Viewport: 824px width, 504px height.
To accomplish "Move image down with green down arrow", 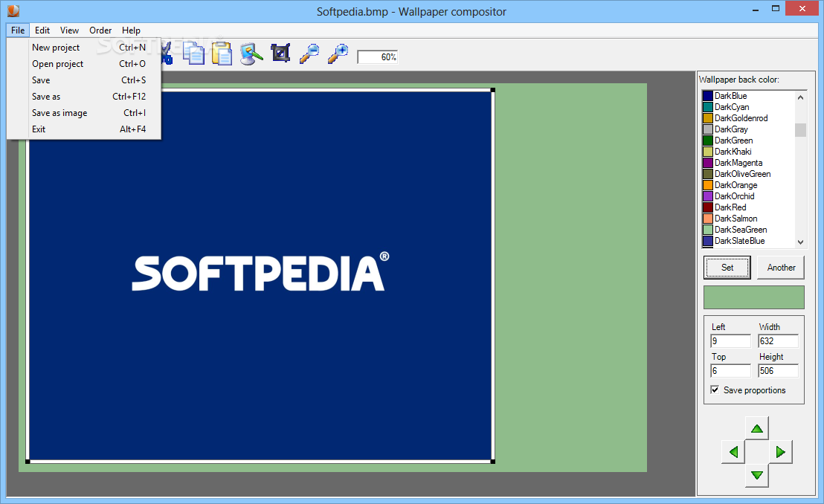I will pos(757,475).
